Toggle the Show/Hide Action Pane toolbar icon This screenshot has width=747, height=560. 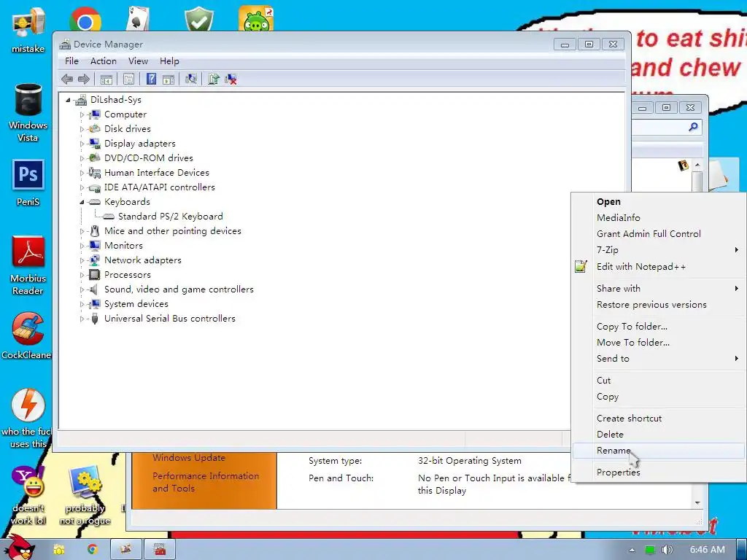[169, 79]
